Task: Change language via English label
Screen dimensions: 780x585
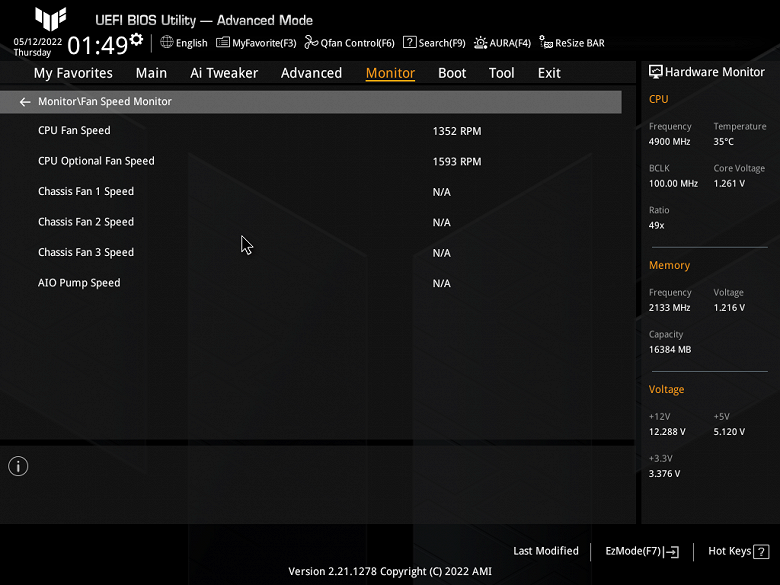Action: (x=192, y=43)
